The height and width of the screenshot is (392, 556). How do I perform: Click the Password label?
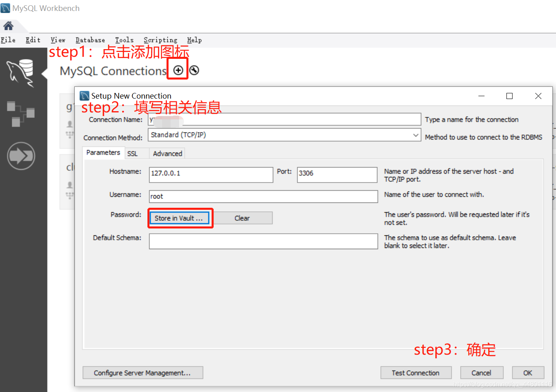click(126, 214)
